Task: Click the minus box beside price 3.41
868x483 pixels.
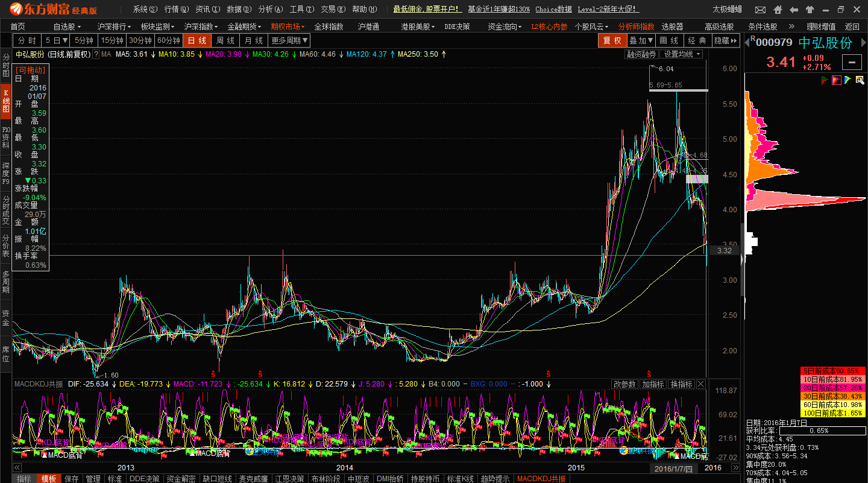Action: 852,62
